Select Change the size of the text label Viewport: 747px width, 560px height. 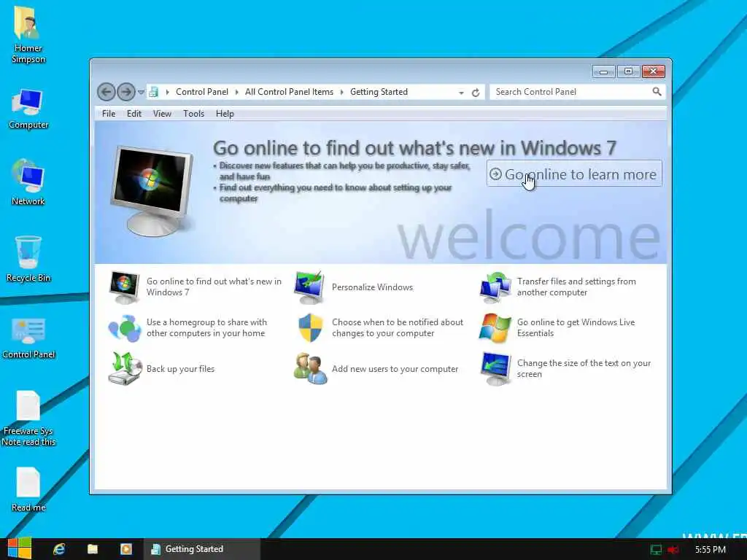pyautogui.click(x=584, y=368)
